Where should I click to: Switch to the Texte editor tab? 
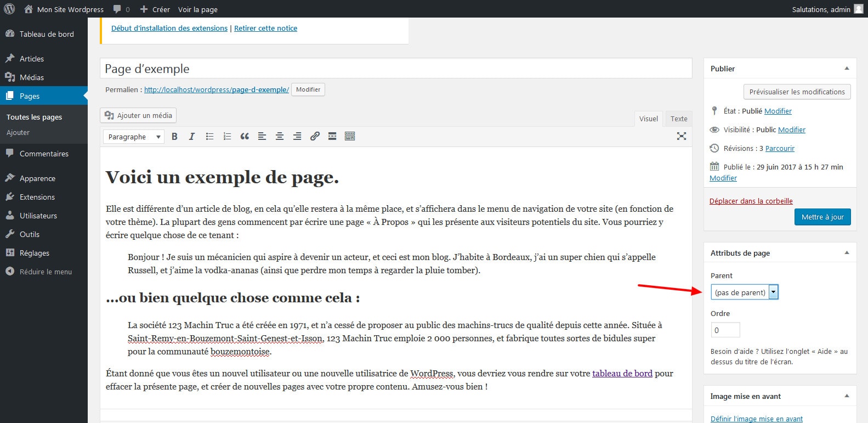point(679,119)
